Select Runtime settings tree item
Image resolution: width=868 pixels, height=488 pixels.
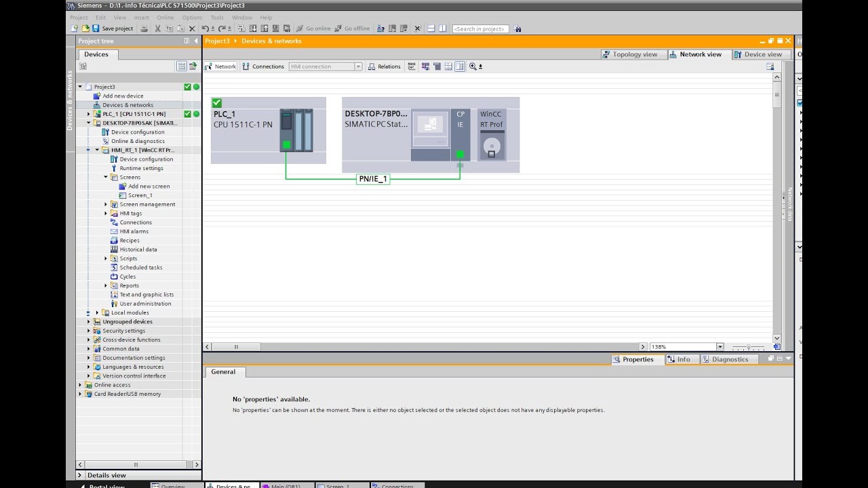141,168
